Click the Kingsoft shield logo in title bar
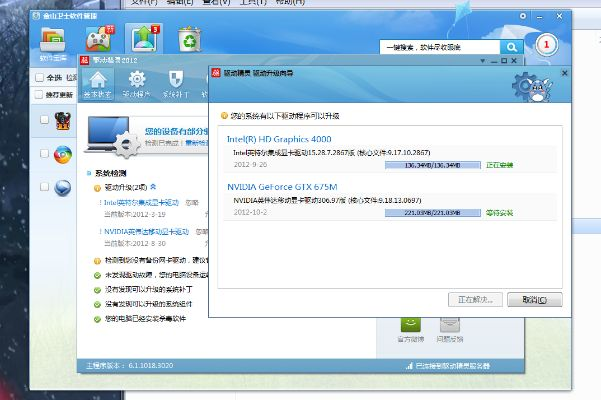The height and width of the screenshot is (400, 601). click(x=36, y=16)
